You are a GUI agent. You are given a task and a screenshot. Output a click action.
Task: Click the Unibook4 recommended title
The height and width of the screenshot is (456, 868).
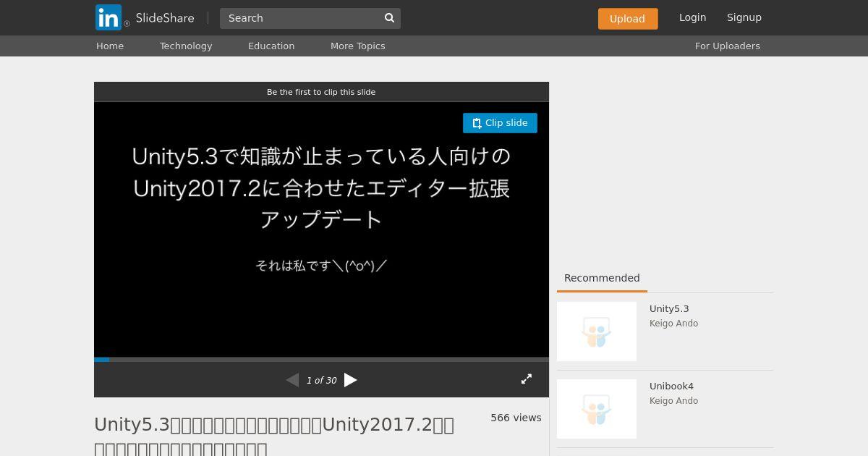point(671,387)
